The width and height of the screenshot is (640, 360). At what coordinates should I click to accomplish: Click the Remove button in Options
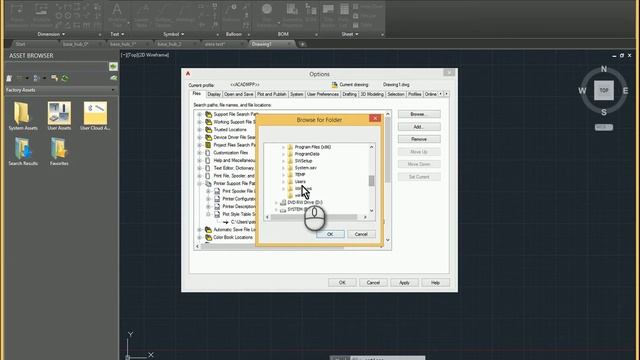(x=419, y=139)
